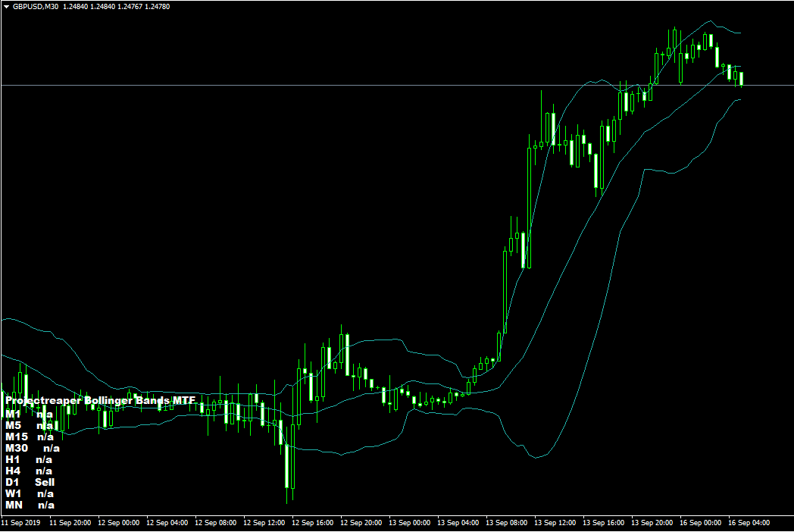This screenshot has width=794, height=532.
Task: Click the MN timeframe signal row
Action: point(30,505)
